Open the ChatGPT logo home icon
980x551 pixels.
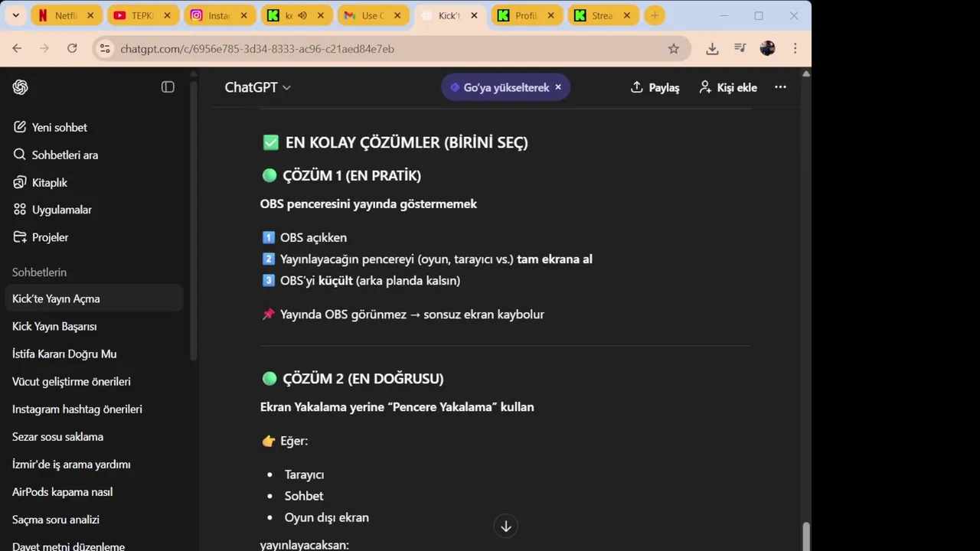pos(21,87)
